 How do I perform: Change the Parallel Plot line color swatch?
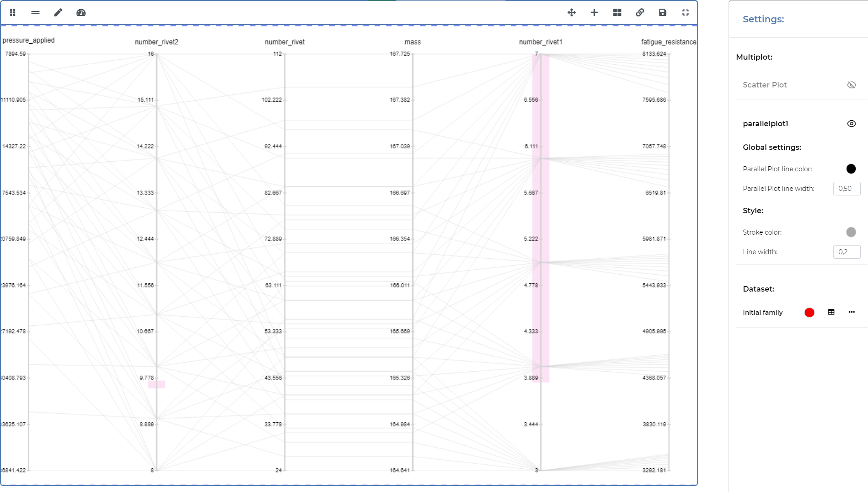coord(852,169)
